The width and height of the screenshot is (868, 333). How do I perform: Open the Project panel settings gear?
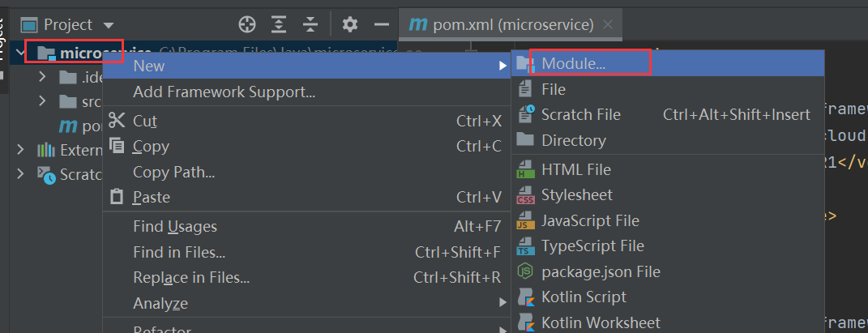point(350,24)
